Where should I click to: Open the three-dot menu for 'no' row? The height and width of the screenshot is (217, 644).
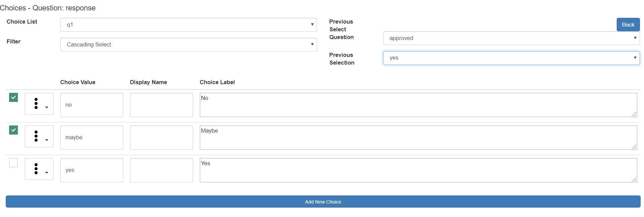pos(39,104)
